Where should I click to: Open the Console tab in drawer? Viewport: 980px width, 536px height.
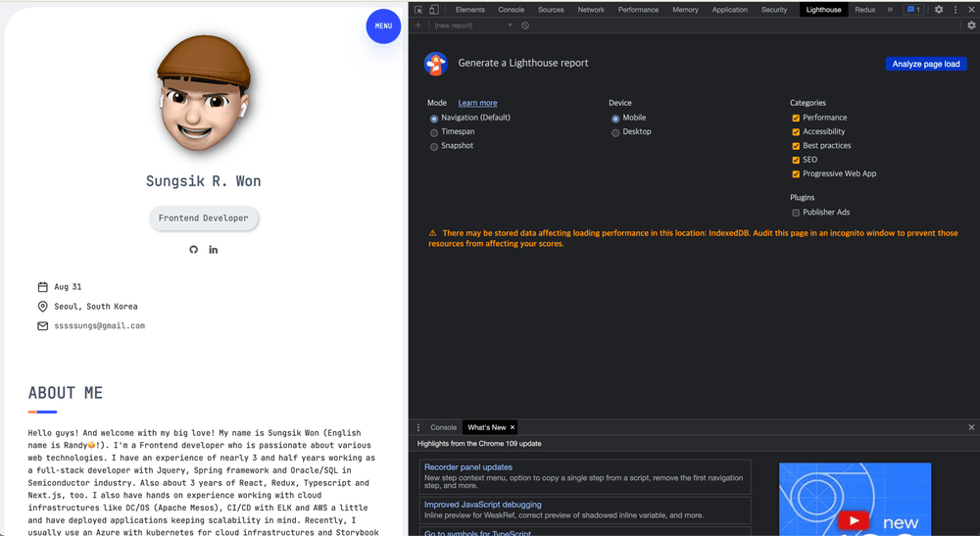tap(443, 427)
